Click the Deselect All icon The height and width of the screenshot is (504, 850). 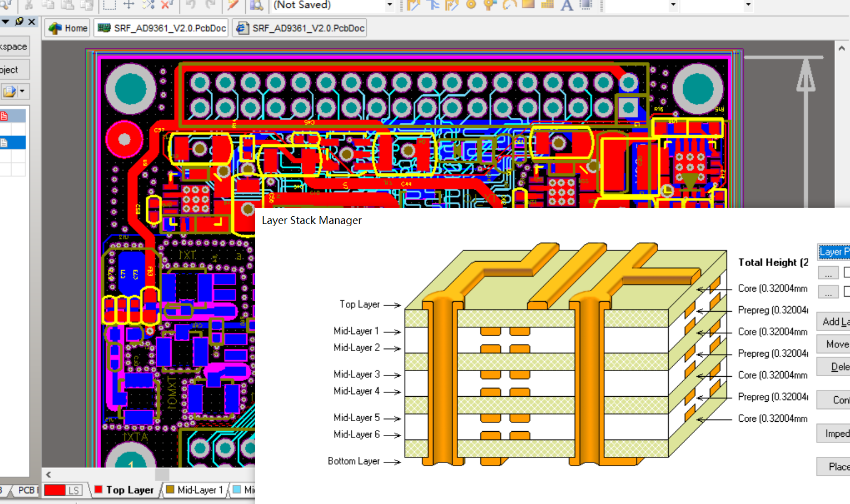tap(148, 4)
